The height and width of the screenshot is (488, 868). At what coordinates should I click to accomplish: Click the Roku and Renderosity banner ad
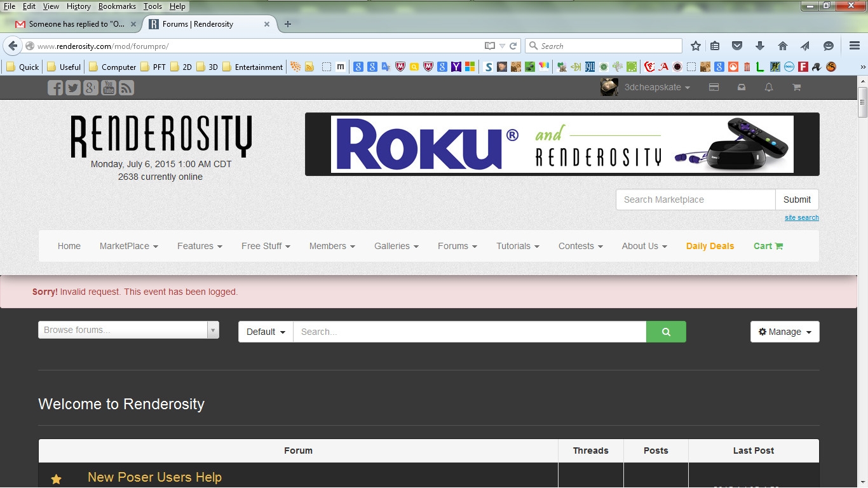[562, 144]
